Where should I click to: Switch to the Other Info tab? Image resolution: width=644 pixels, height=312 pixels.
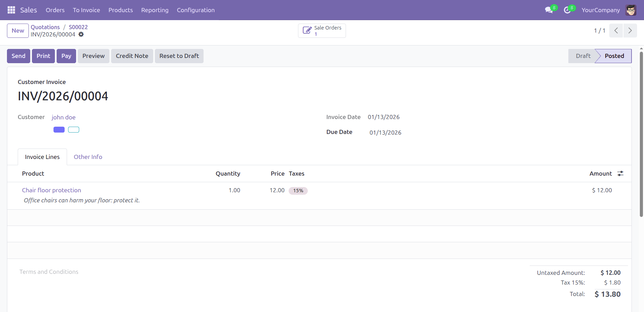point(88,157)
